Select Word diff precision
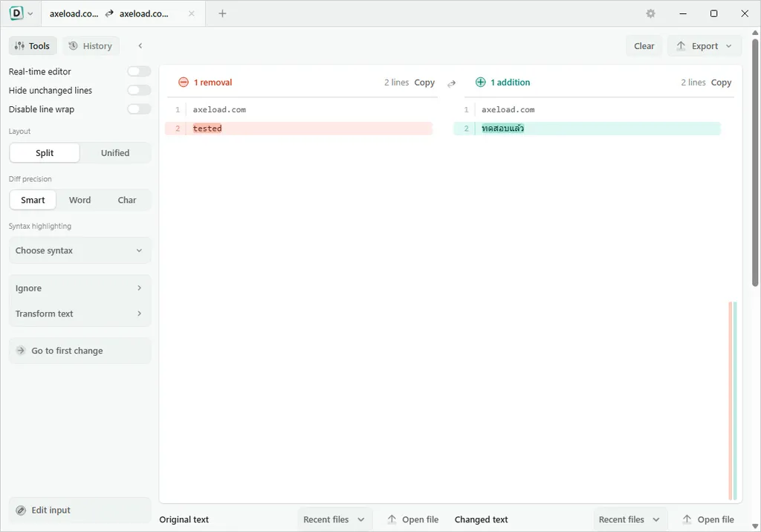 point(80,200)
